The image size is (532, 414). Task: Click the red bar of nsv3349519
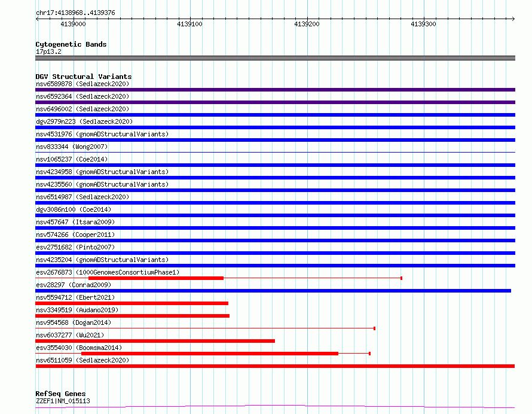pyautogui.click(x=132, y=316)
